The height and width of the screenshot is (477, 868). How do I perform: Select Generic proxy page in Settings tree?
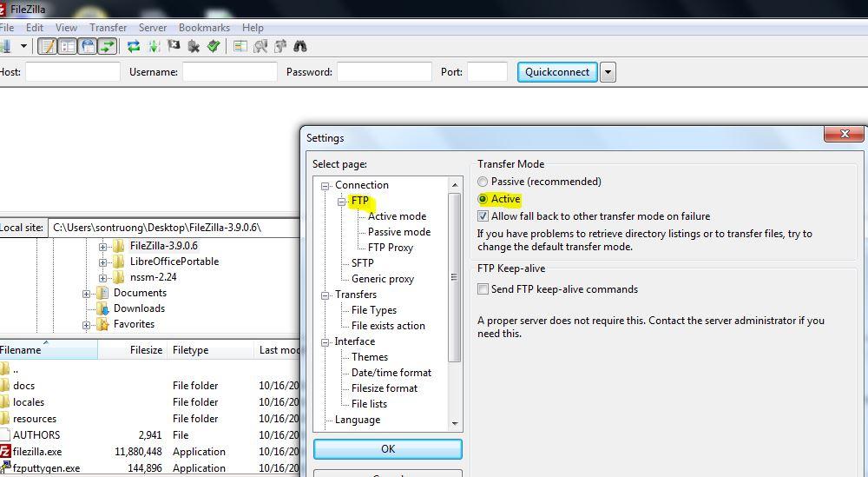[x=383, y=279]
